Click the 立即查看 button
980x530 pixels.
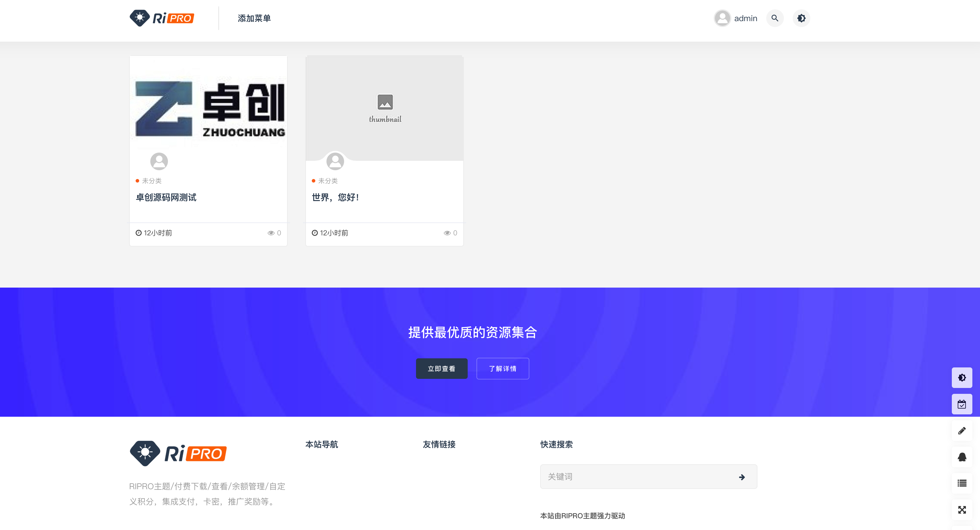442,368
